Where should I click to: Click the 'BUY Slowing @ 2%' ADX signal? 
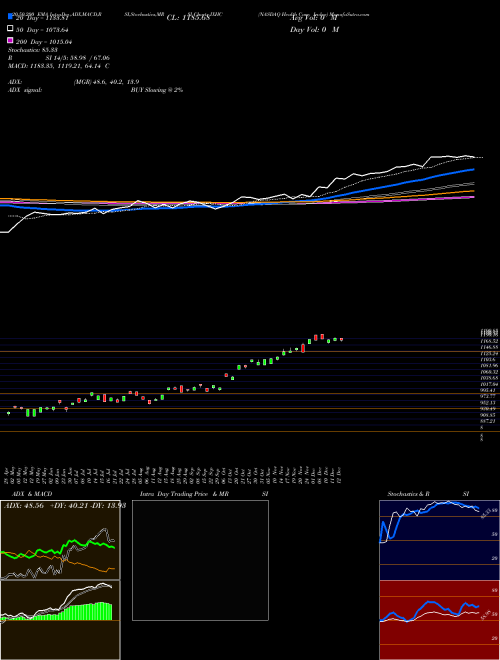pos(157,90)
